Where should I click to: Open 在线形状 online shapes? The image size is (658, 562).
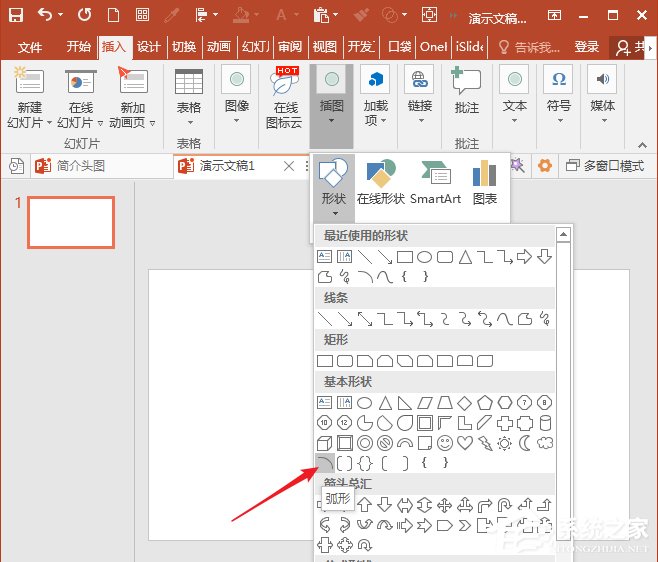(x=381, y=184)
